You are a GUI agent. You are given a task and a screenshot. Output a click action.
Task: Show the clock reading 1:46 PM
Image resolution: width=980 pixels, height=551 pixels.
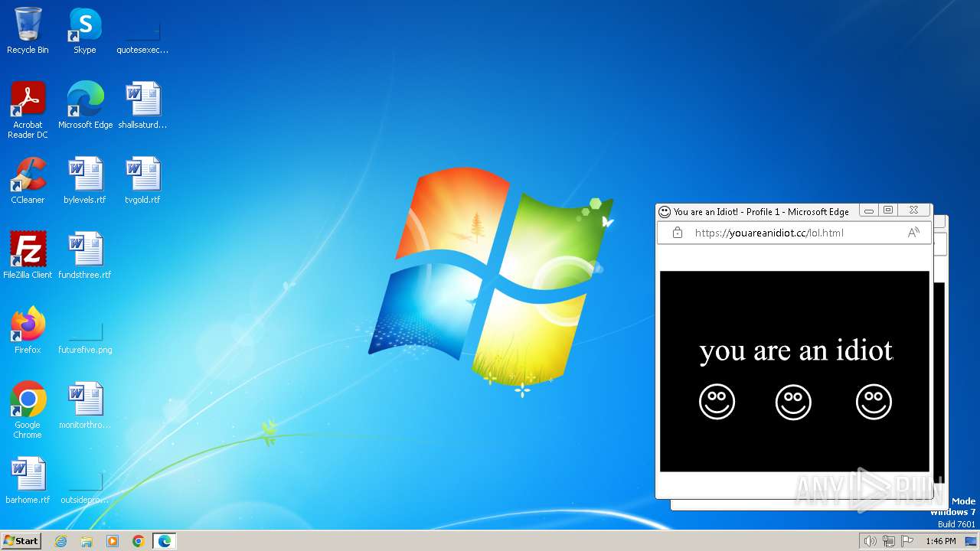coord(941,541)
